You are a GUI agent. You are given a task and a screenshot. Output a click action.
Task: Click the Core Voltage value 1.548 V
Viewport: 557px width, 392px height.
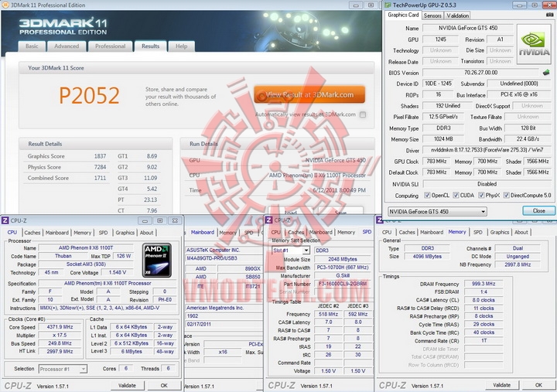tap(119, 272)
